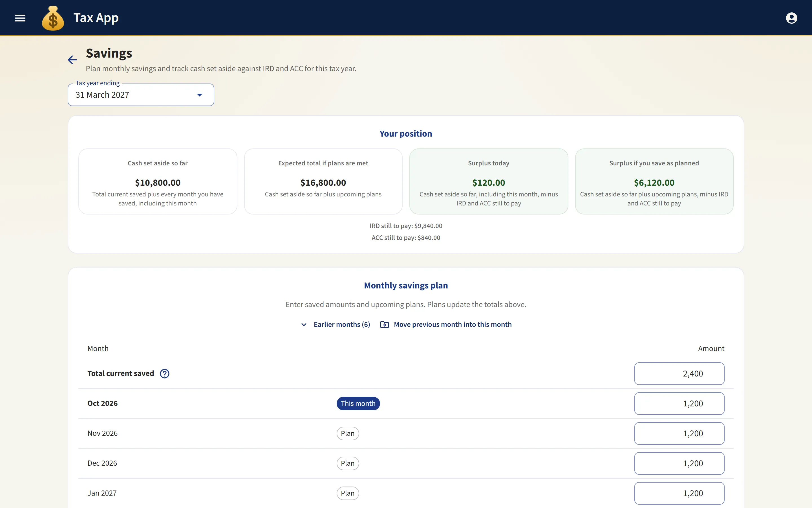
Task: Click the Nov 2026 row label
Action: coord(103,433)
